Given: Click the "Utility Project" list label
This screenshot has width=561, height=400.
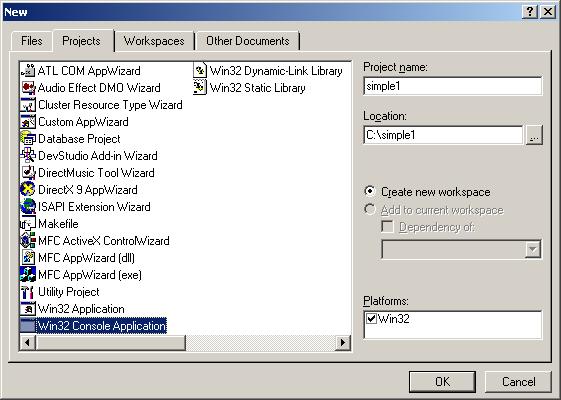Looking at the screenshot, I should coord(69,292).
